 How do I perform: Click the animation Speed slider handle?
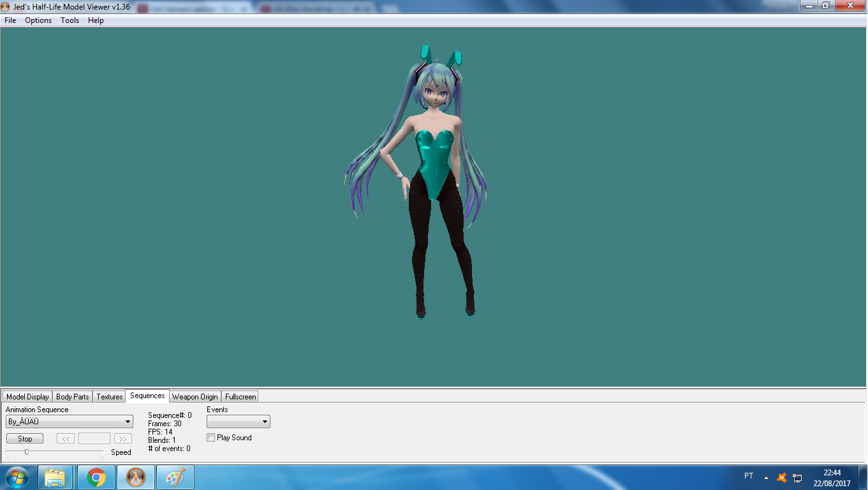[27, 452]
